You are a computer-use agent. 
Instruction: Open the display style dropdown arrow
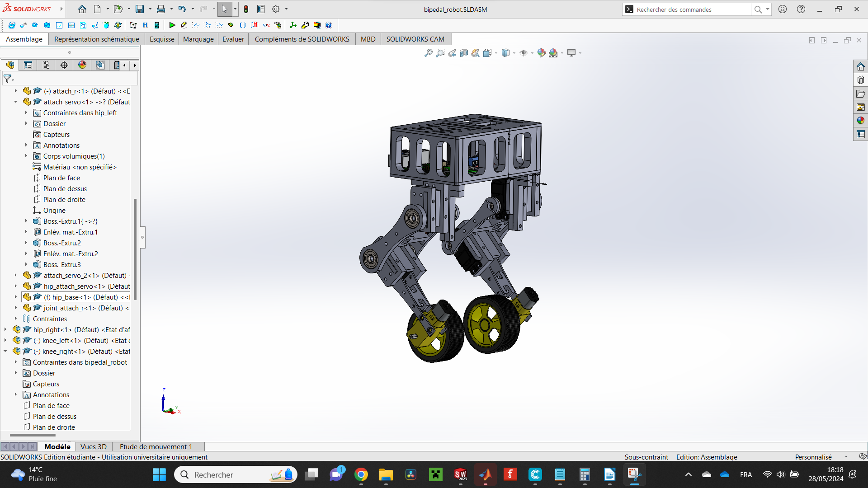(514, 53)
